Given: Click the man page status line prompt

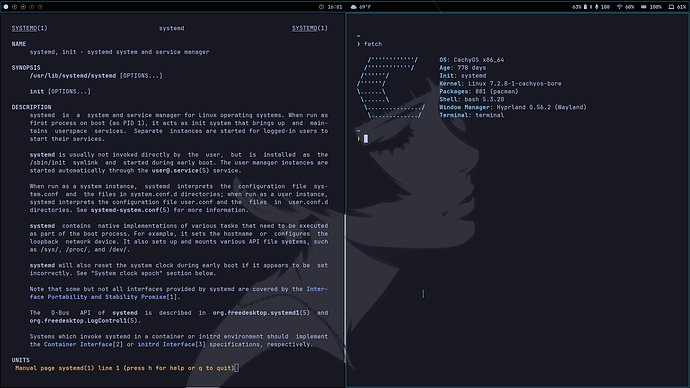Looking at the screenshot, I should coord(127,368).
